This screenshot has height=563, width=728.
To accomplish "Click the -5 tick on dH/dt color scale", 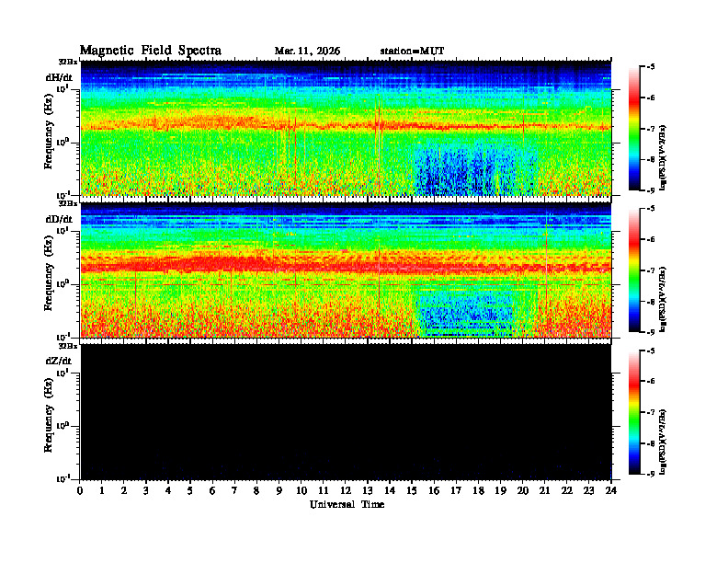I will pyautogui.click(x=651, y=67).
